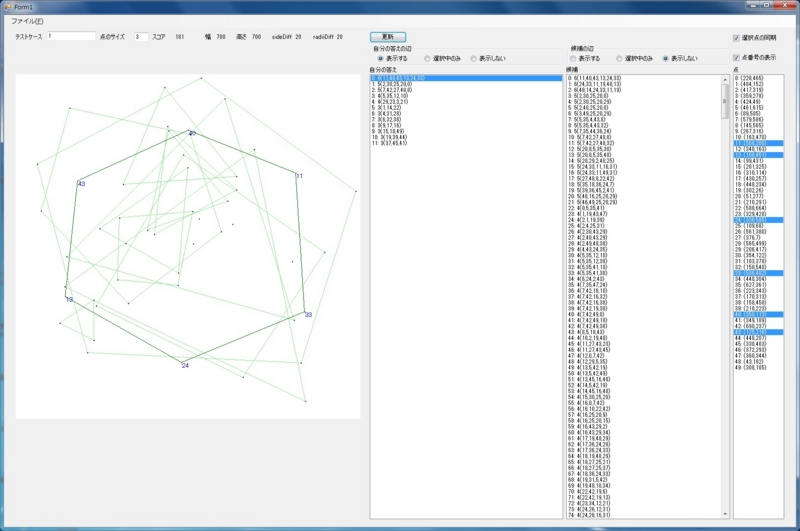Select highlighted point 13 in 点 list
The width and height of the screenshot is (800, 531).
click(x=758, y=155)
